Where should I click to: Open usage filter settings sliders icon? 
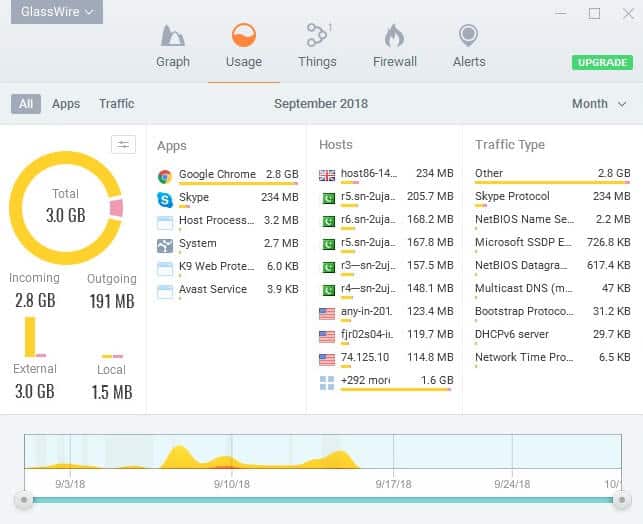click(x=123, y=144)
